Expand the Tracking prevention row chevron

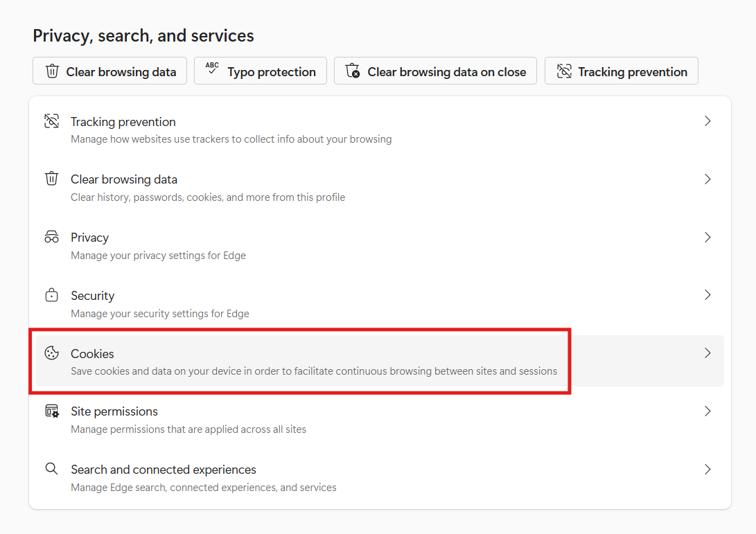(x=707, y=121)
